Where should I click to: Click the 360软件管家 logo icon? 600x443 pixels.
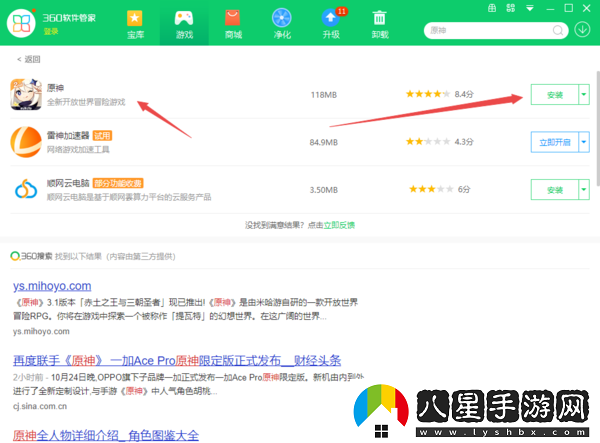[x=21, y=23]
